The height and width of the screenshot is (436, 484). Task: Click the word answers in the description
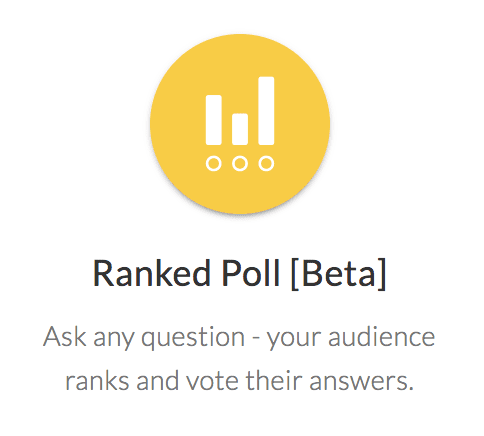point(361,381)
